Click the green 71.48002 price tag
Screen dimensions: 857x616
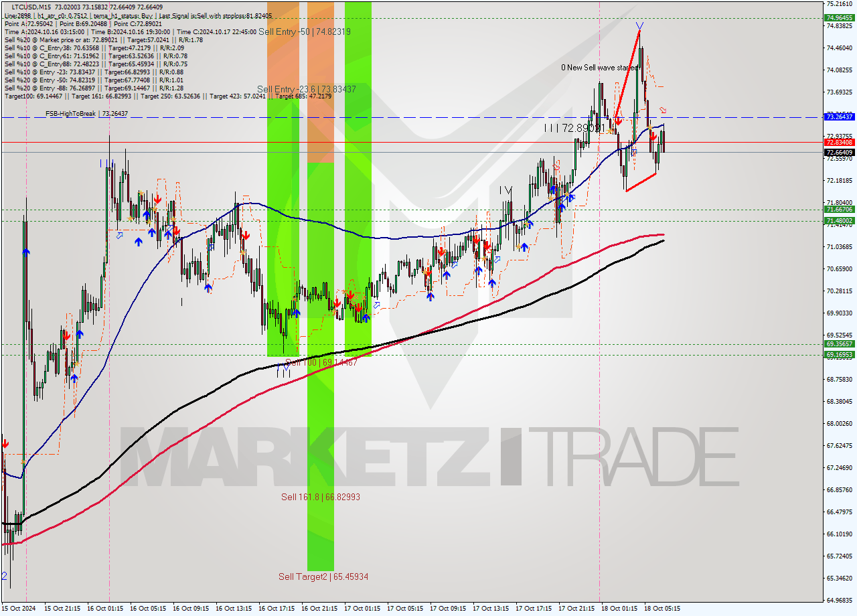click(x=840, y=220)
